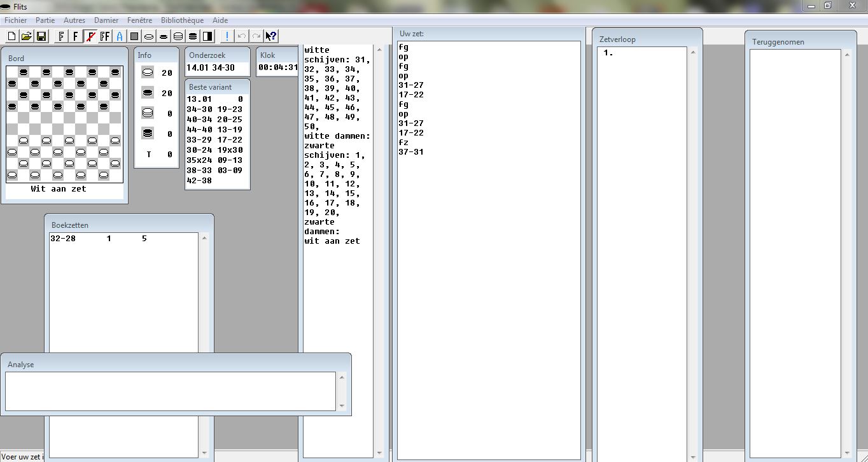Click the new file toolbar icon
The width and height of the screenshot is (868, 462).
(x=11, y=36)
